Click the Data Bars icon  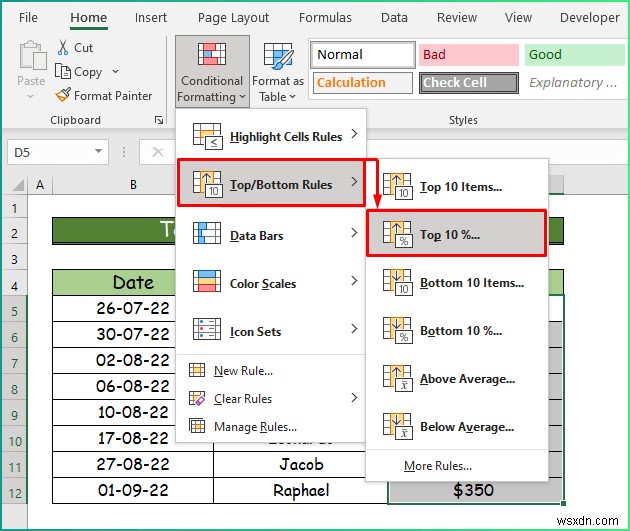pyautogui.click(x=207, y=233)
